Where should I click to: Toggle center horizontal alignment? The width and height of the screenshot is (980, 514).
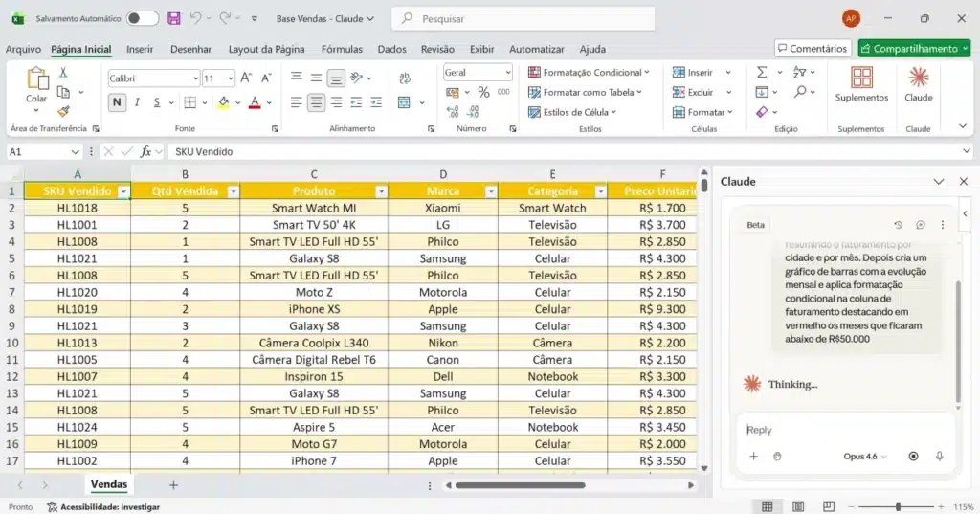tap(316, 102)
